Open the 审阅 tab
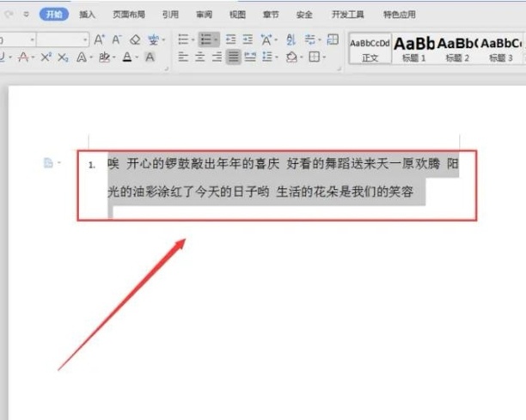 tap(204, 15)
